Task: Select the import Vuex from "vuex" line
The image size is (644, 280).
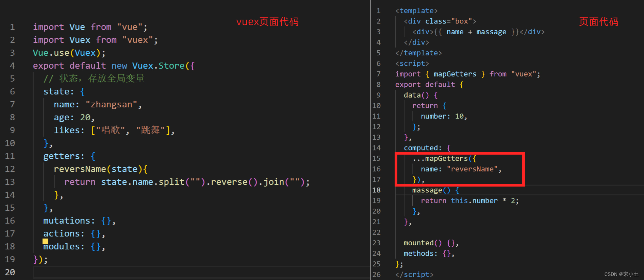Action: pos(95,40)
